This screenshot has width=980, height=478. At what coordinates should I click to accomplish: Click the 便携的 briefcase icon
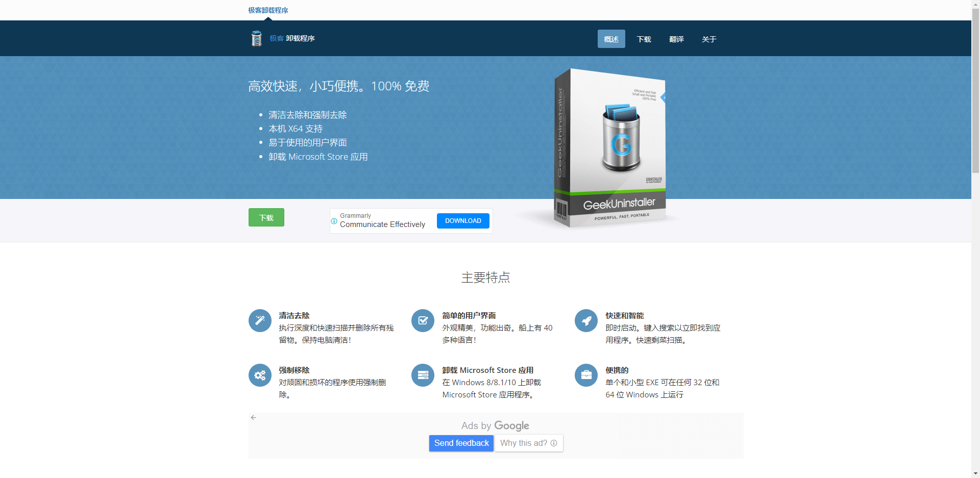point(586,375)
